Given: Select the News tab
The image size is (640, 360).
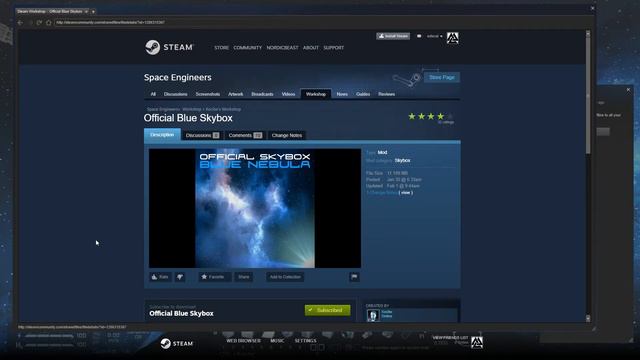Looking at the screenshot, I should (x=342, y=94).
